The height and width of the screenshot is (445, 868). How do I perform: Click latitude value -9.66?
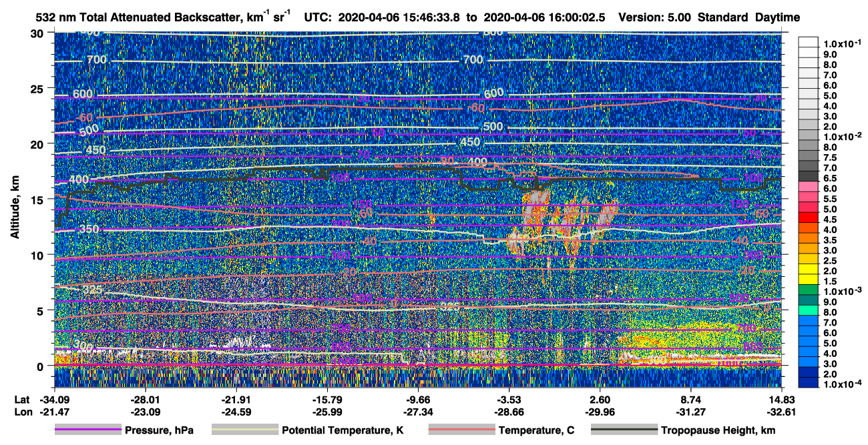(418, 398)
